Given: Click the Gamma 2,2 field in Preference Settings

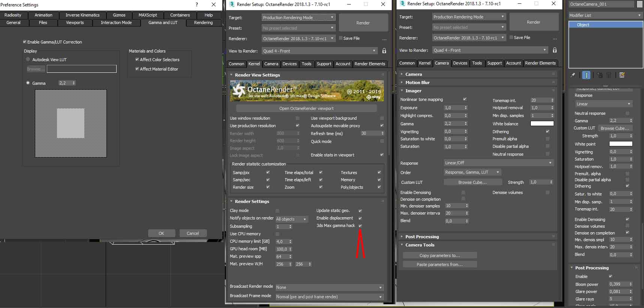Looking at the screenshot, I should (67, 83).
